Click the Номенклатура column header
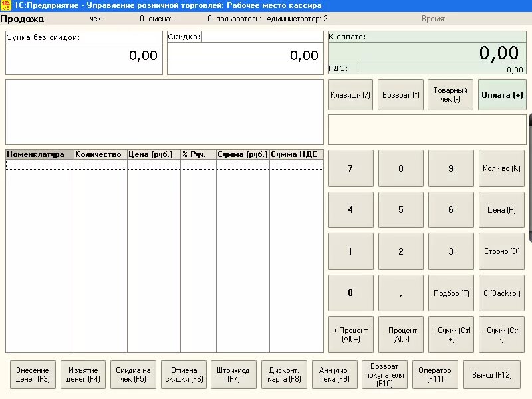Viewport: 532px width, 399px height. (40, 154)
